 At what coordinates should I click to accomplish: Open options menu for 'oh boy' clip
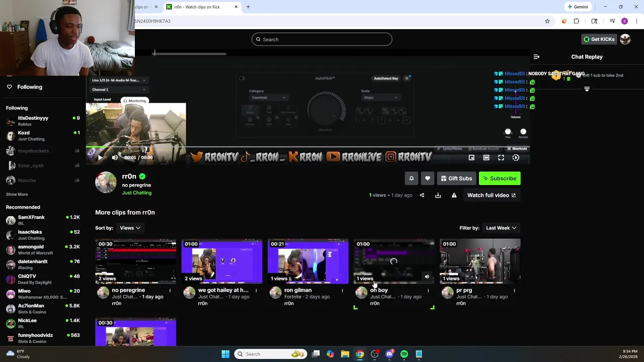coord(428,291)
